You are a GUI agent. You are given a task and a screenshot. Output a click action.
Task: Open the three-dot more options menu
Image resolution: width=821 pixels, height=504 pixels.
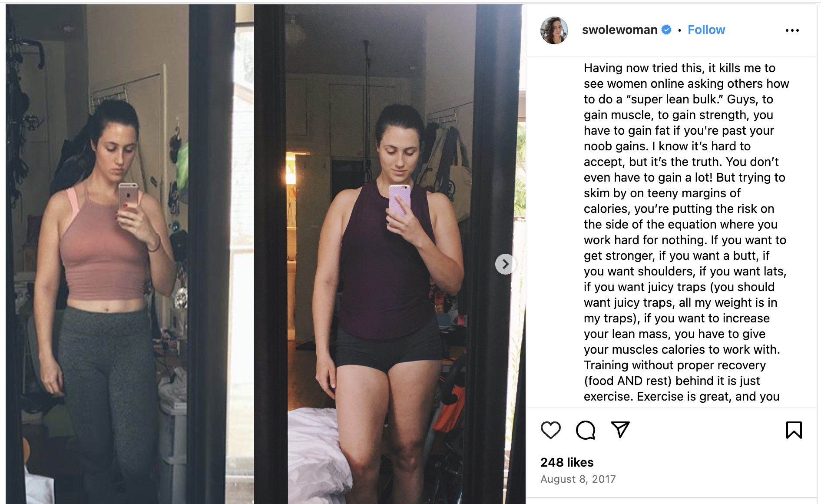pos(792,30)
